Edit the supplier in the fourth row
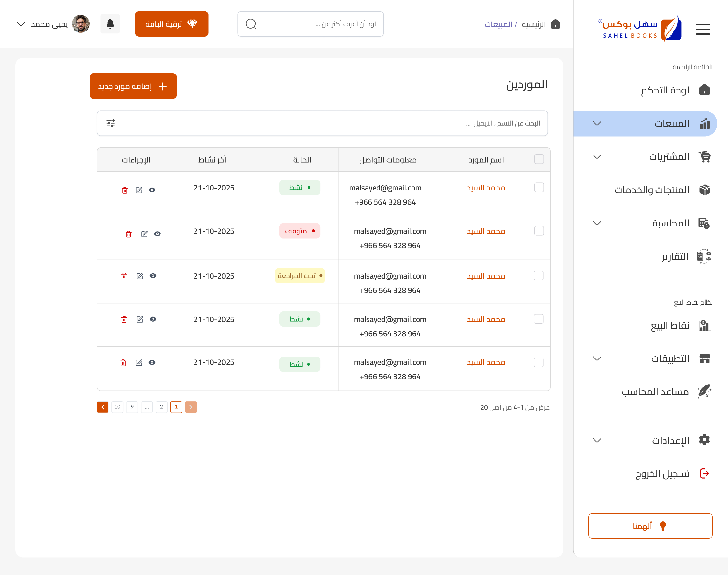This screenshot has height=575, width=728. click(x=140, y=319)
